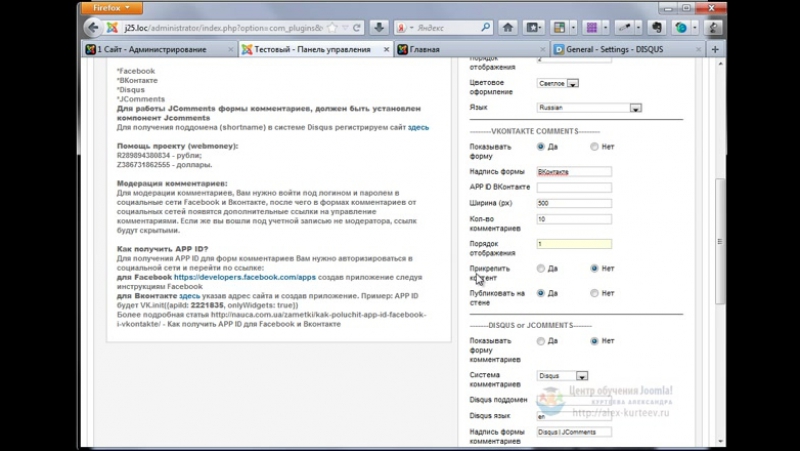Focus the 'Надпись формы' field containing ВКонтакте

pos(574,171)
